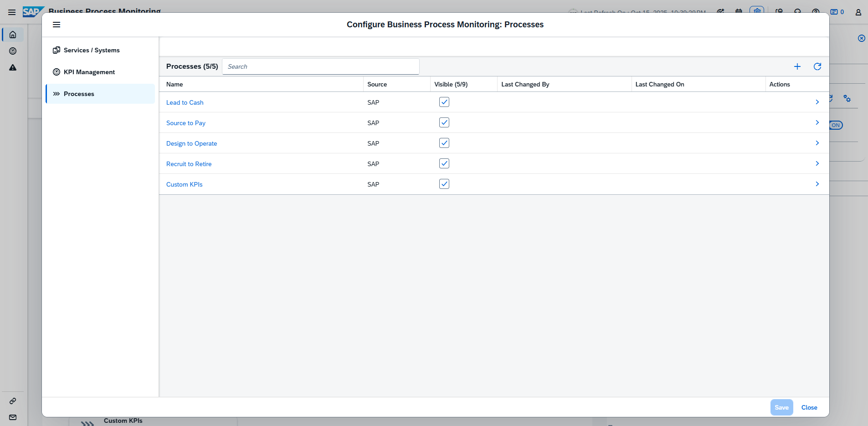Expand details arrow for Source to Pay
The width and height of the screenshot is (868, 426).
[817, 122]
